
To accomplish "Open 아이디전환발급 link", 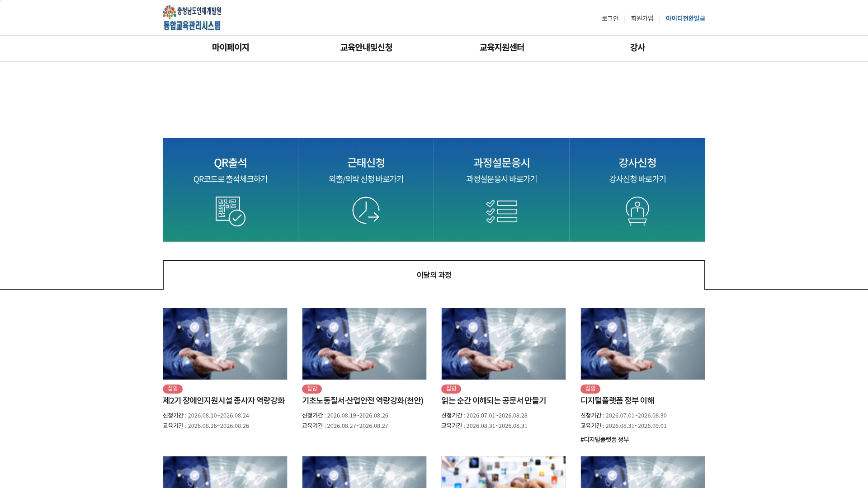I will [x=685, y=19].
